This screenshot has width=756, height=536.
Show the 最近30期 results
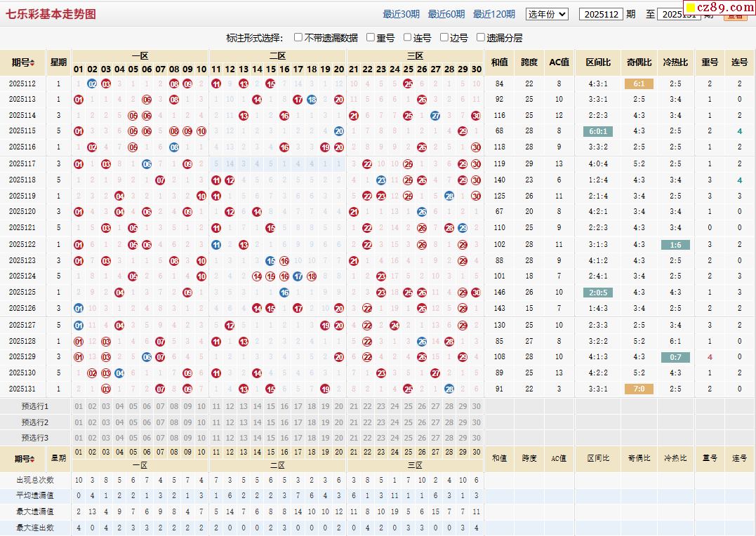click(401, 14)
